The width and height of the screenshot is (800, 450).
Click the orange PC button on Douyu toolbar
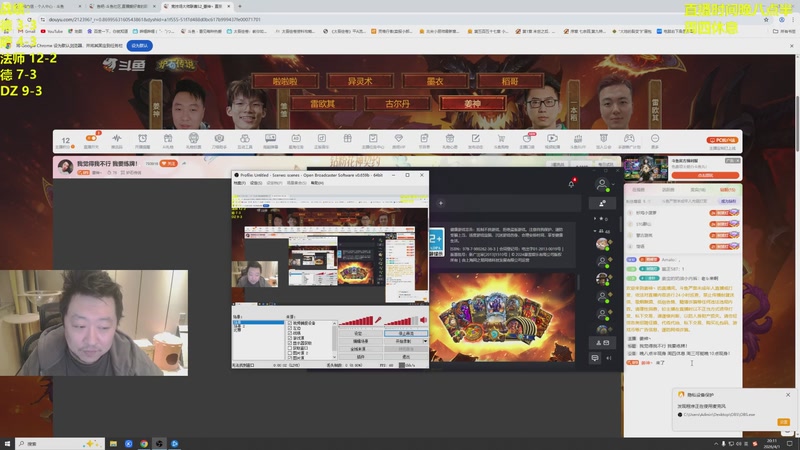722,140
